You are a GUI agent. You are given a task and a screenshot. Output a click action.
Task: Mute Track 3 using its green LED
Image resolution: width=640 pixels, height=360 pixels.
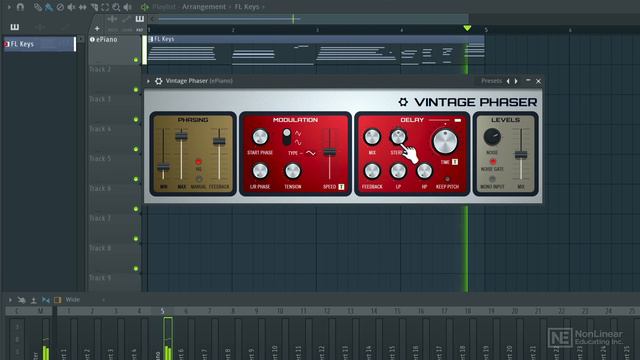[x=136, y=120]
